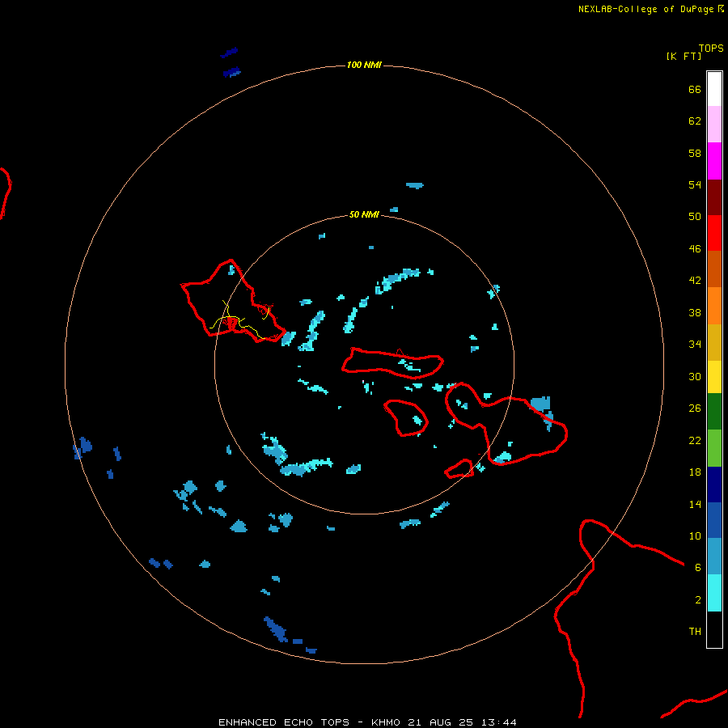Click the long narrow island outline near center
Image resolution: width=728 pixels, height=728 pixels.
click(393, 363)
